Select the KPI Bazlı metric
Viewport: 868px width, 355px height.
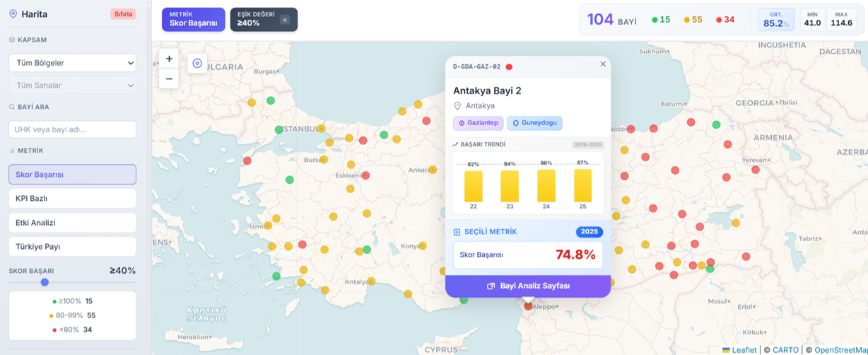click(x=72, y=199)
